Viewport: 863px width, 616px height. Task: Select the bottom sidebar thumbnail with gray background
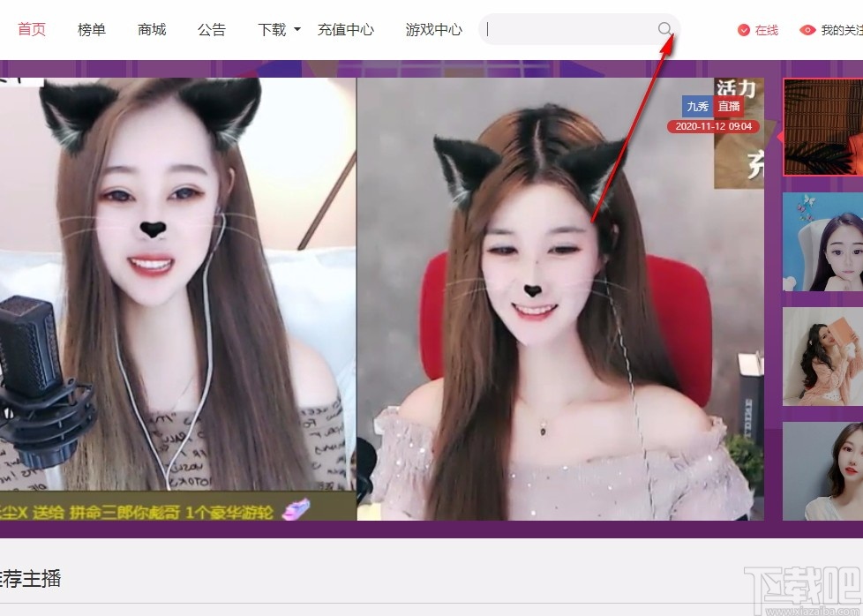pyautogui.click(x=822, y=471)
